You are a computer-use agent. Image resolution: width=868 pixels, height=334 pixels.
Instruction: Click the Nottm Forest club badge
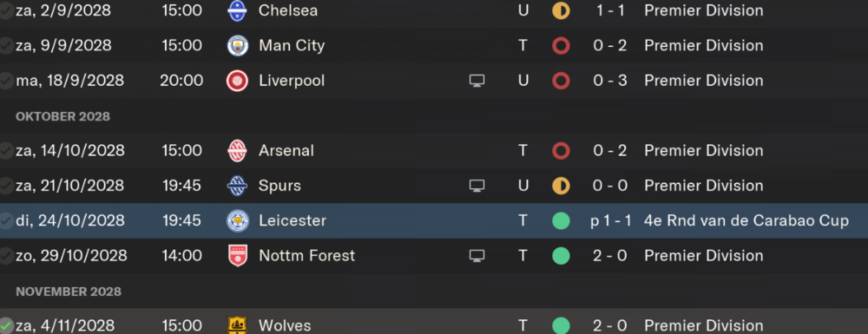click(238, 256)
